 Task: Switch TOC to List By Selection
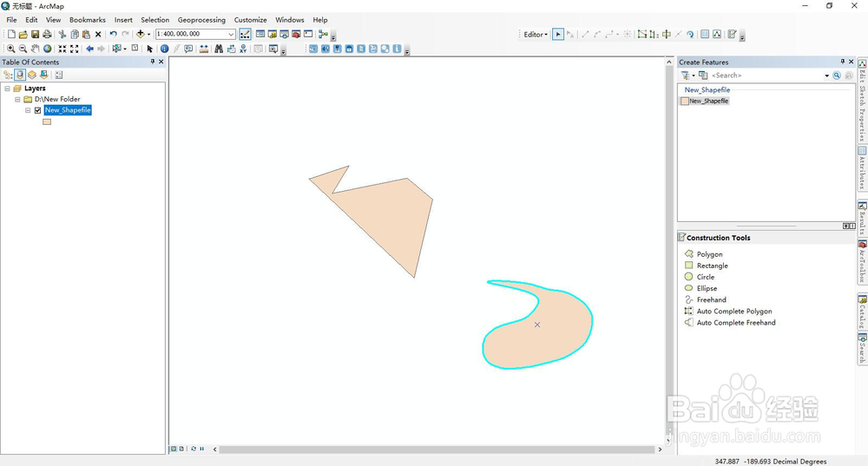coord(43,75)
